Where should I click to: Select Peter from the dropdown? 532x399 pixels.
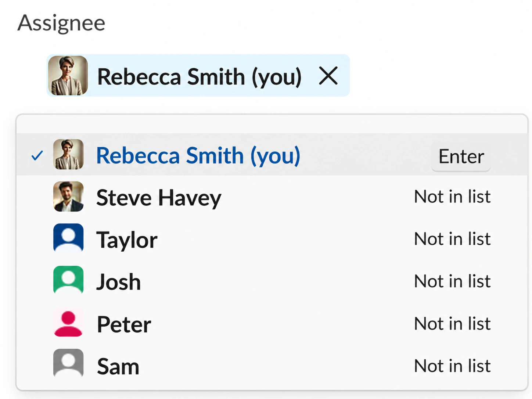click(272, 323)
